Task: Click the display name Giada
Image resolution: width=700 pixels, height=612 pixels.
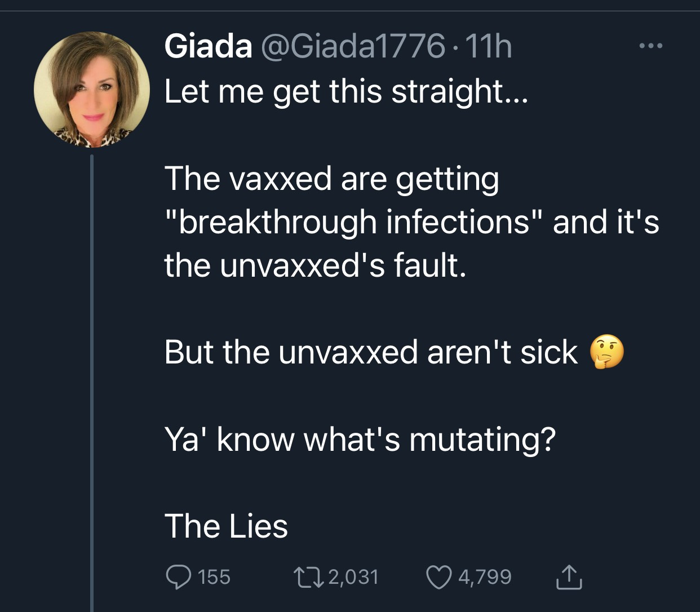Action: tap(208, 46)
